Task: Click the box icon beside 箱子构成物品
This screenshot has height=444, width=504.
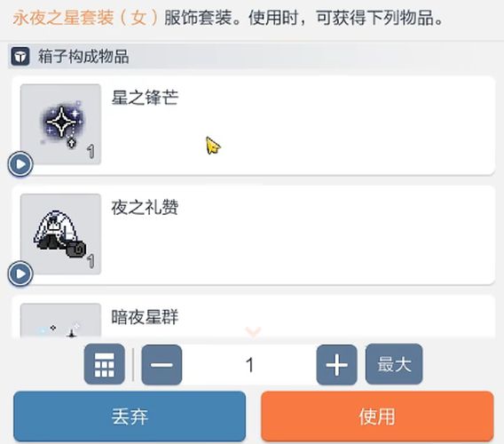Action: pos(20,56)
